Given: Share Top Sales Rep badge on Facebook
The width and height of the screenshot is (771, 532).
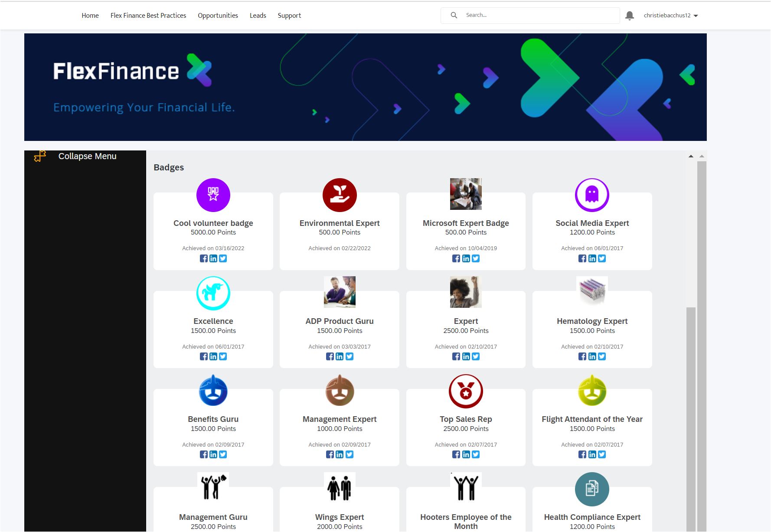Looking at the screenshot, I should [456, 454].
